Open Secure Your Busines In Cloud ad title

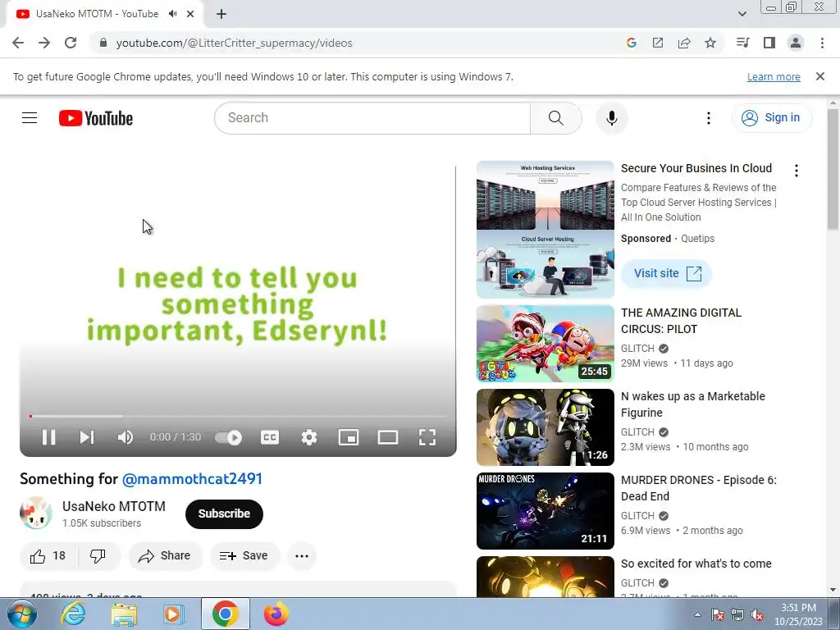point(696,168)
